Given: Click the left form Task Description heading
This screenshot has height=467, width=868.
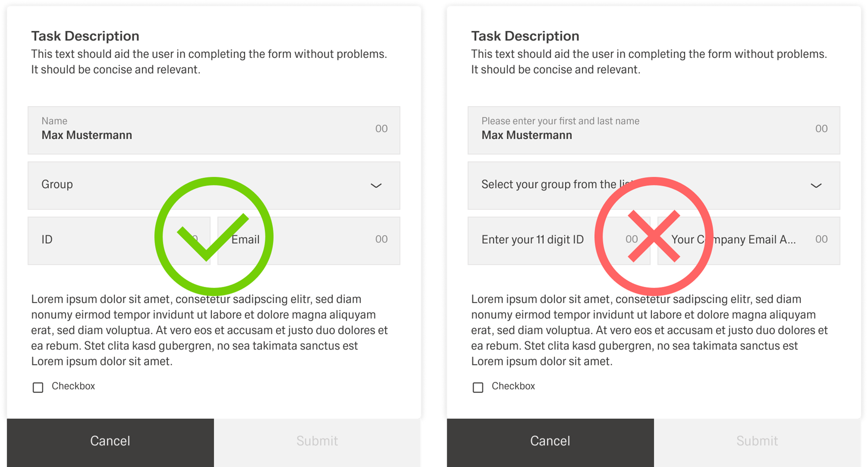Looking at the screenshot, I should (x=85, y=36).
